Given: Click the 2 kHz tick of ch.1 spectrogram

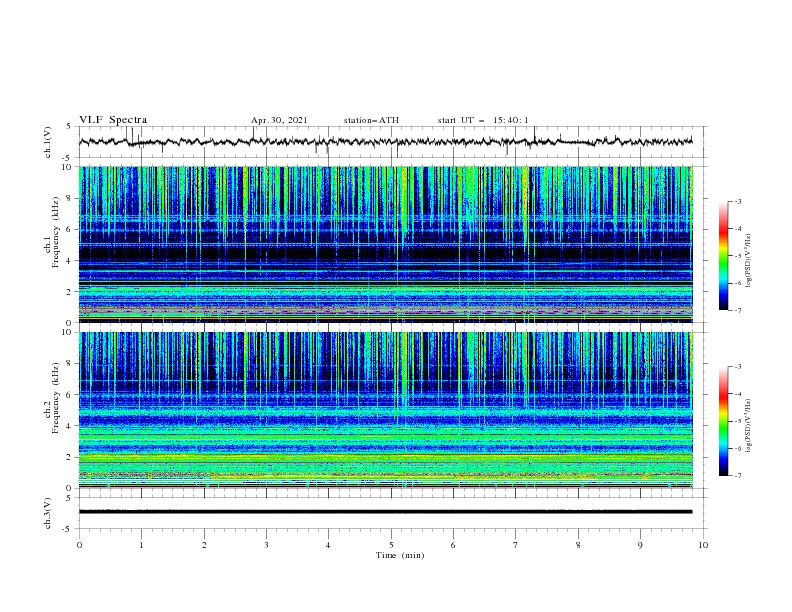Looking at the screenshot, I should pos(69,291).
